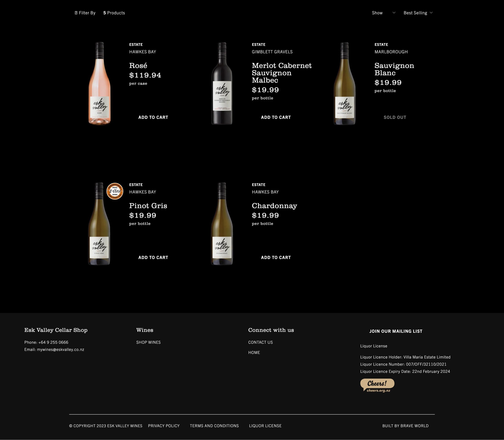Click the copyright 2023 Esk Valley Wines text
Screen dimensions: 504x440
106,426
